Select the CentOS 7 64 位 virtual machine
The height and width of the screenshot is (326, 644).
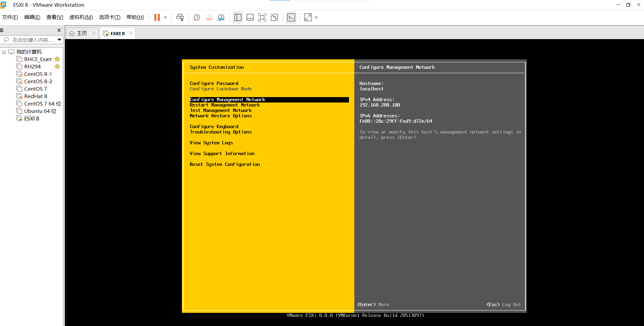(42, 104)
